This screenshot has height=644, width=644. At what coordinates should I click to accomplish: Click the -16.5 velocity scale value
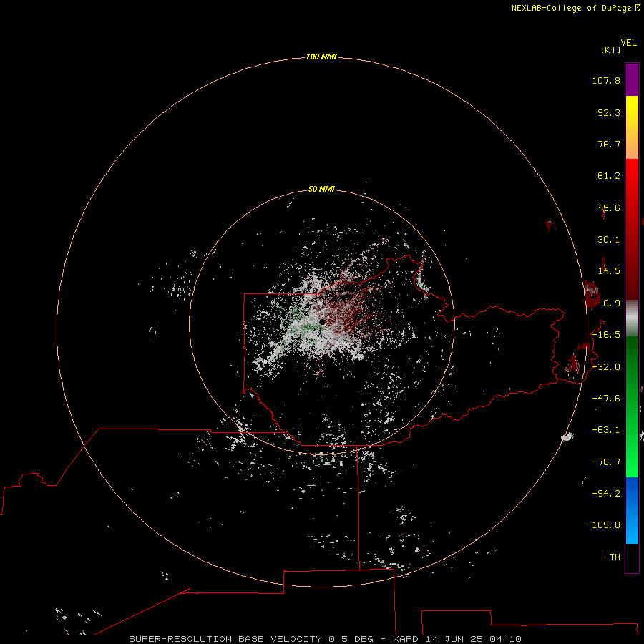click(x=606, y=335)
